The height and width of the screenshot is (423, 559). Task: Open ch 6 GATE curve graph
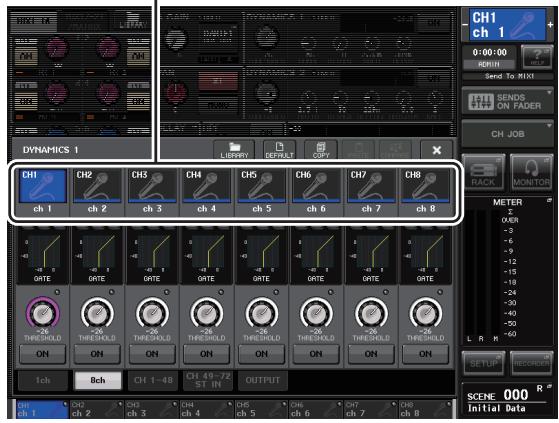point(316,256)
